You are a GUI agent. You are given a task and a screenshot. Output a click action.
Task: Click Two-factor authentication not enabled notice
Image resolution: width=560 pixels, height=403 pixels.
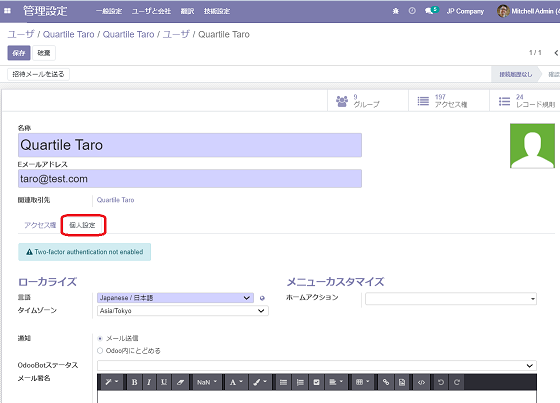(x=84, y=252)
